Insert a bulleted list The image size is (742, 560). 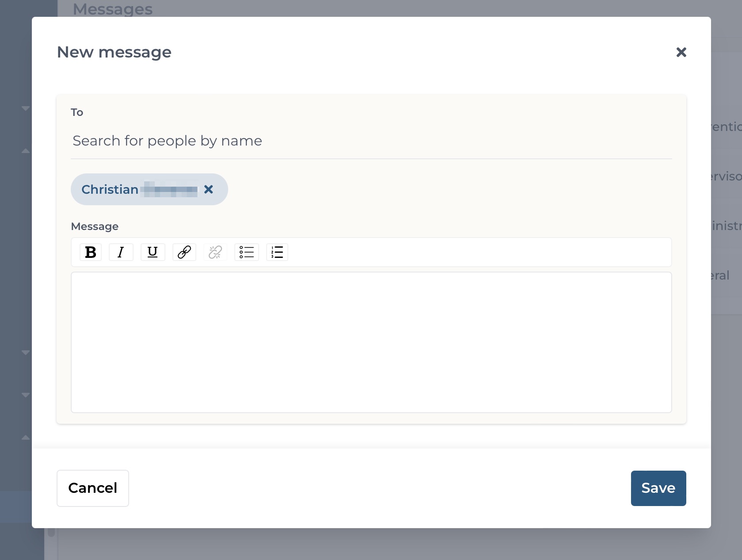pos(247,252)
